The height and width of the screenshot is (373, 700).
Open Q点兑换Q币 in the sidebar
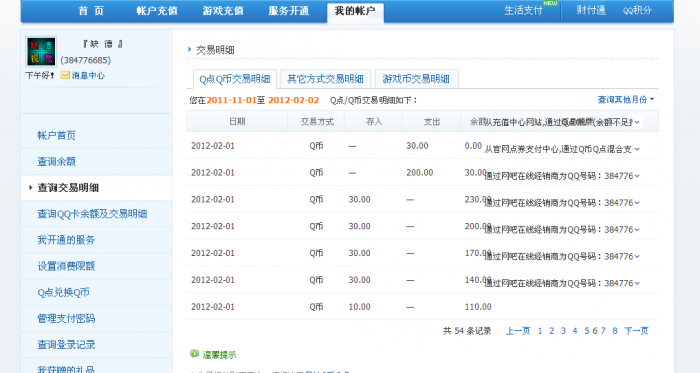[x=63, y=292]
